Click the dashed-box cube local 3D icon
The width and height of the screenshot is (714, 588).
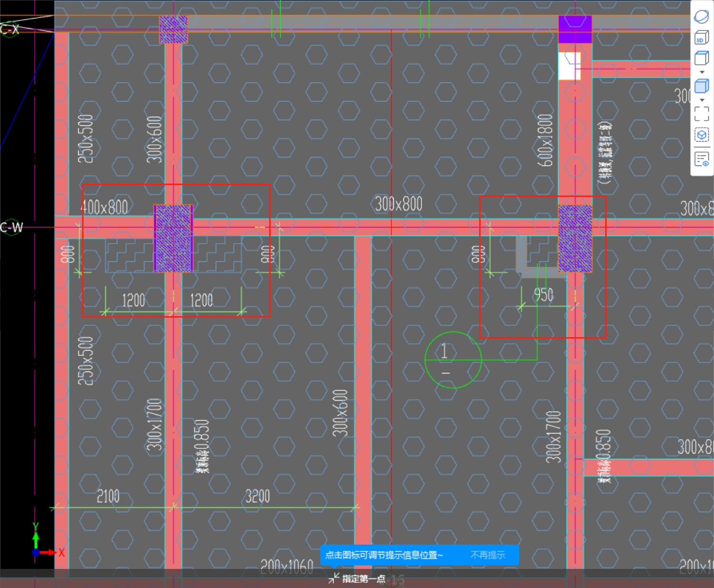point(702,135)
